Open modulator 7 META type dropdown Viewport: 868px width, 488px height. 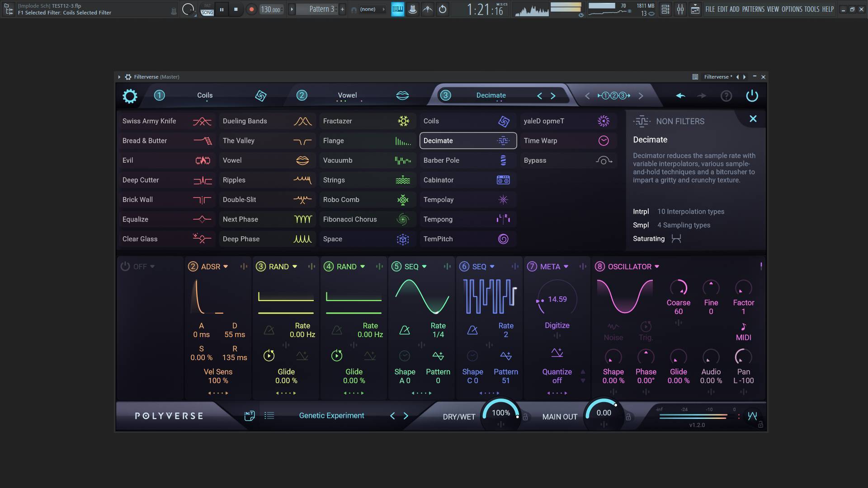click(566, 267)
